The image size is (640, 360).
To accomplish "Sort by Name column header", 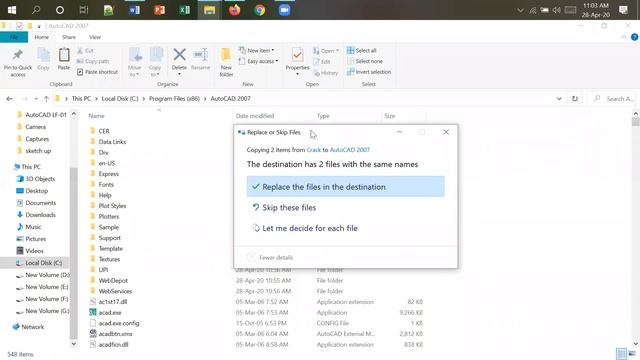I will [96, 116].
